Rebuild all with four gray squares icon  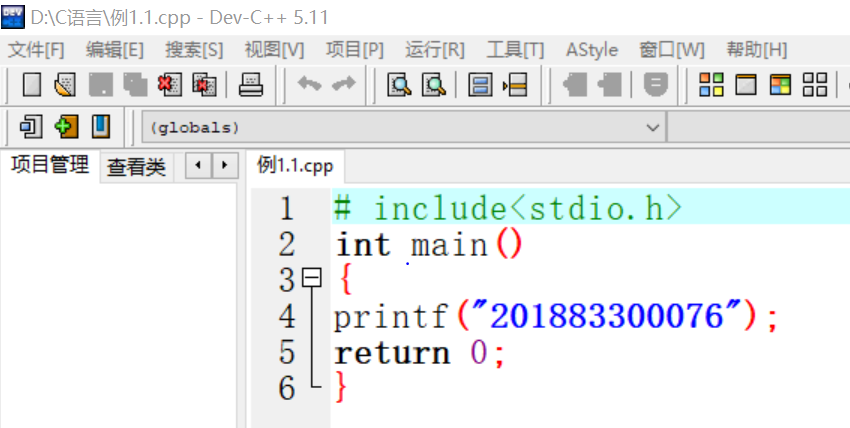click(x=815, y=85)
